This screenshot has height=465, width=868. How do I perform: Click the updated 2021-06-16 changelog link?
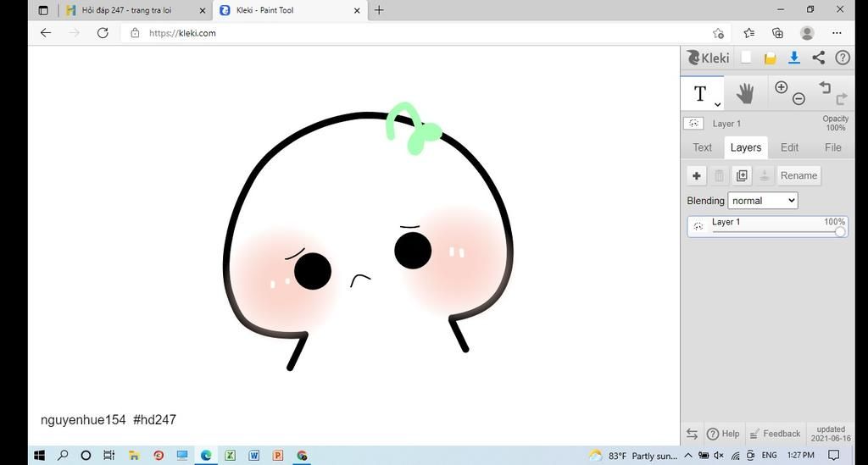coord(831,434)
